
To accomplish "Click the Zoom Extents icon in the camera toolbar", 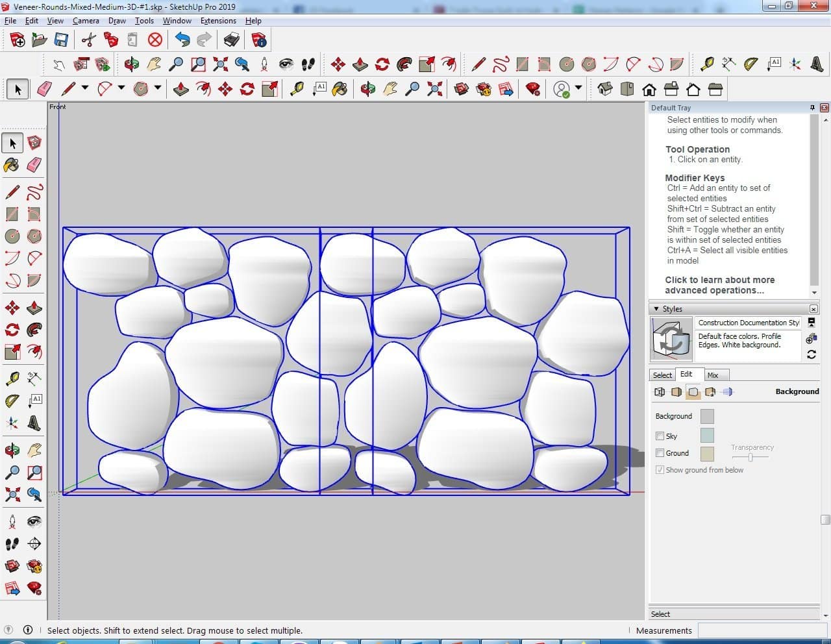I will point(220,64).
